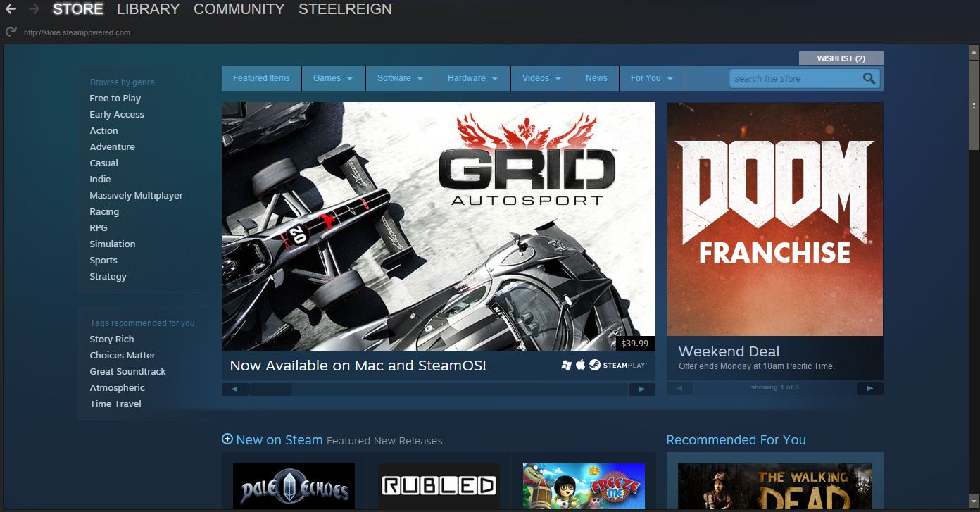Click the $39.99 price tag
Image resolution: width=980 pixels, height=512 pixels.
point(636,344)
